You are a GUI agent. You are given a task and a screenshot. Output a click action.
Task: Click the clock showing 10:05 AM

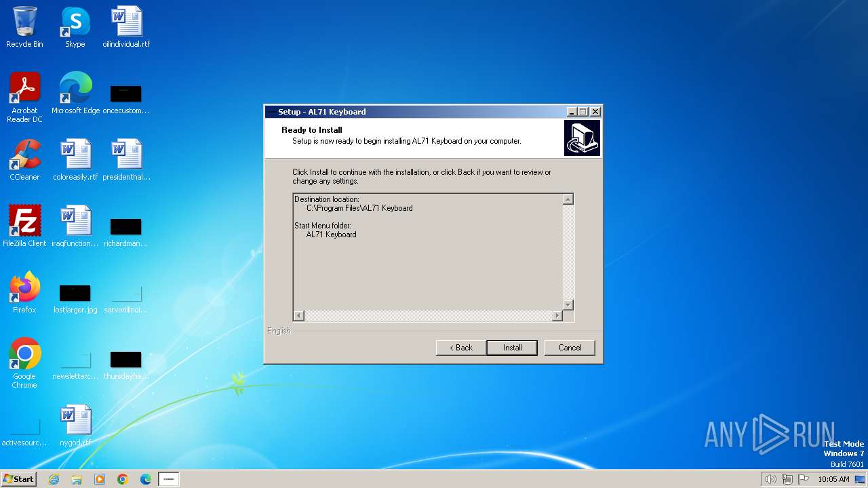tap(833, 479)
